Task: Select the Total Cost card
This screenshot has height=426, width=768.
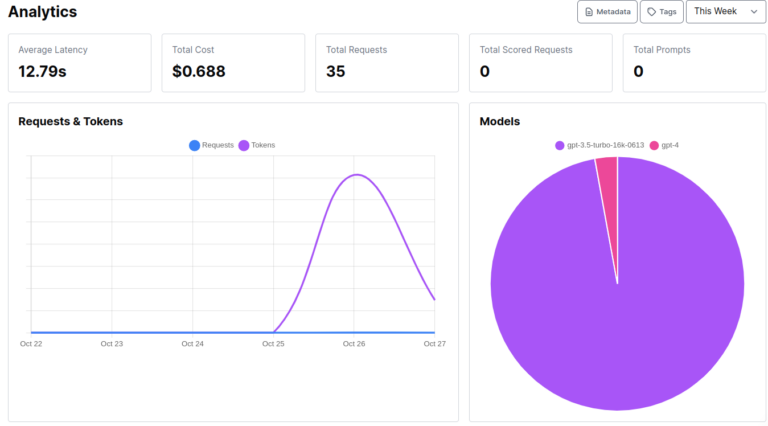Action: tap(233, 63)
